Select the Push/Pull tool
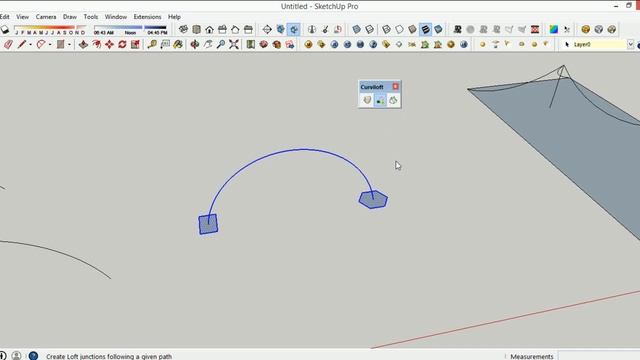The height and width of the screenshot is (360, 640). (x=83, y=44)
